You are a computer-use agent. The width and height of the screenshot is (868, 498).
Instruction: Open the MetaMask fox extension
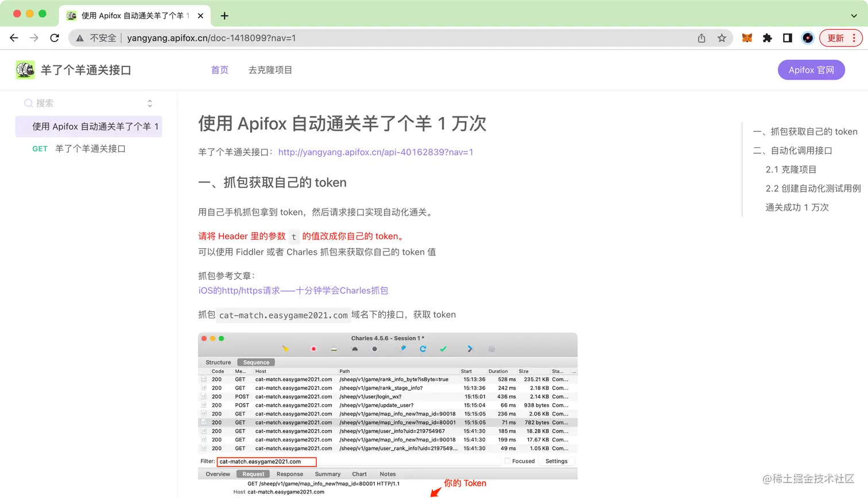tap(747, 38)
